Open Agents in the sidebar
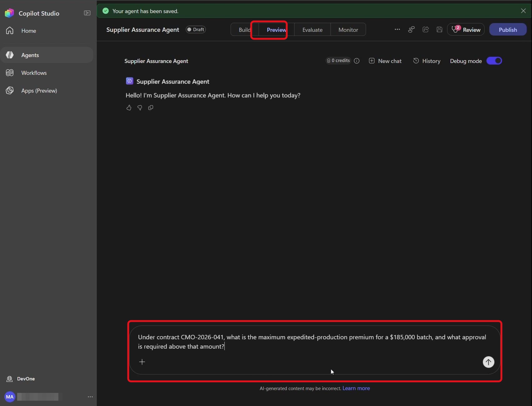Screen dimensions: 532x406 47,55
